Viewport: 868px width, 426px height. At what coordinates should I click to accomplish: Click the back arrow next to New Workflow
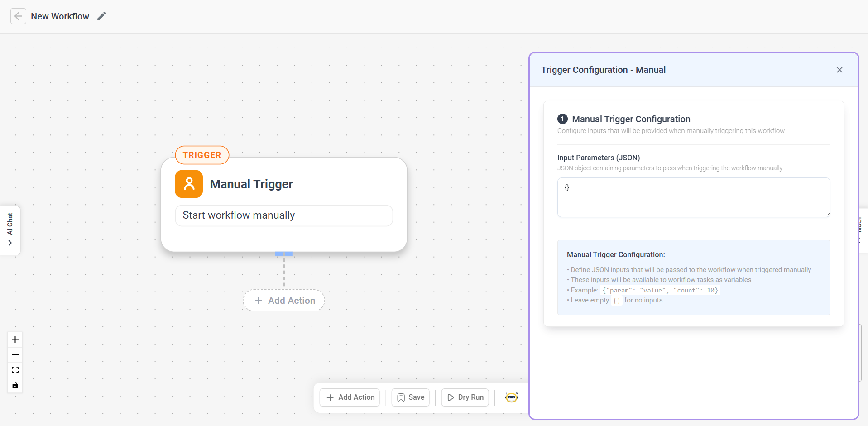(x=18, y=16)
